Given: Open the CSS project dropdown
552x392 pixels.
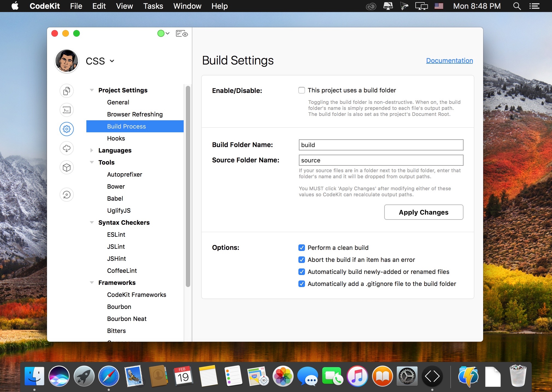Looking at the screenshot, I should 100,61.
